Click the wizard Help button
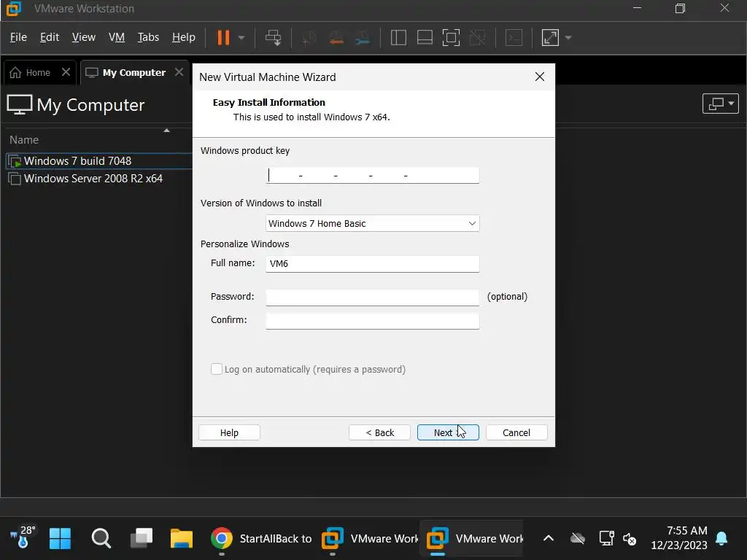 (x=229, y=432)
